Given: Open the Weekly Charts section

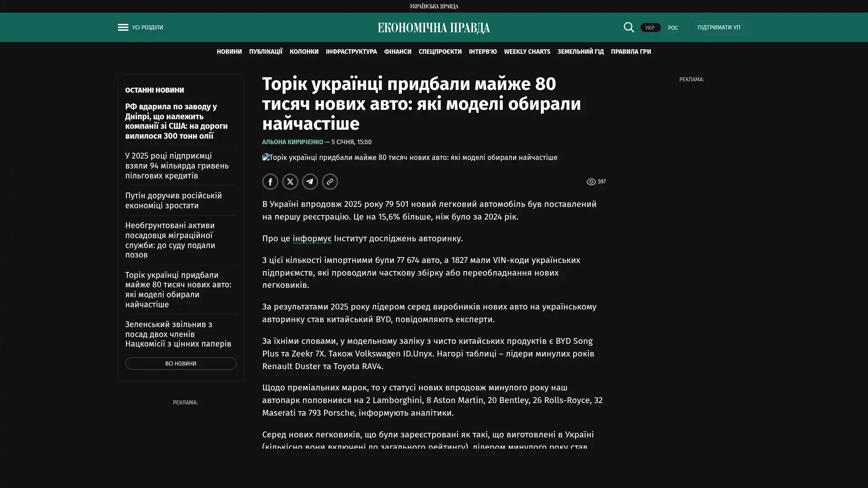Looking at the screenshot, I should pyautogui.click(x=527, y=52).
